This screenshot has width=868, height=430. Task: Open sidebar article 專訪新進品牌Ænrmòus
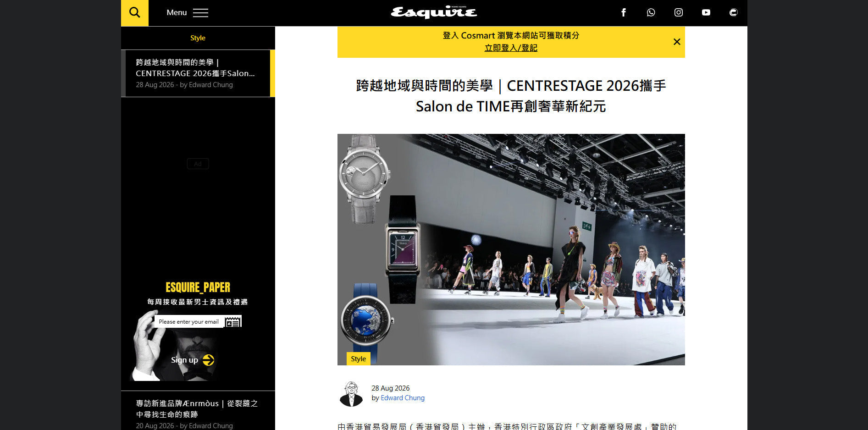pos(197,409)
